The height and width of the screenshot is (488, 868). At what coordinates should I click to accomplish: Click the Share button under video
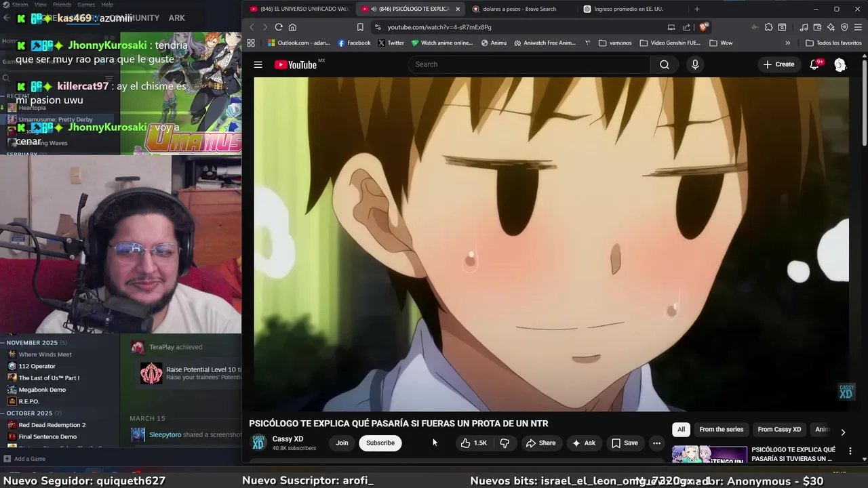click(x=540, y=443)
